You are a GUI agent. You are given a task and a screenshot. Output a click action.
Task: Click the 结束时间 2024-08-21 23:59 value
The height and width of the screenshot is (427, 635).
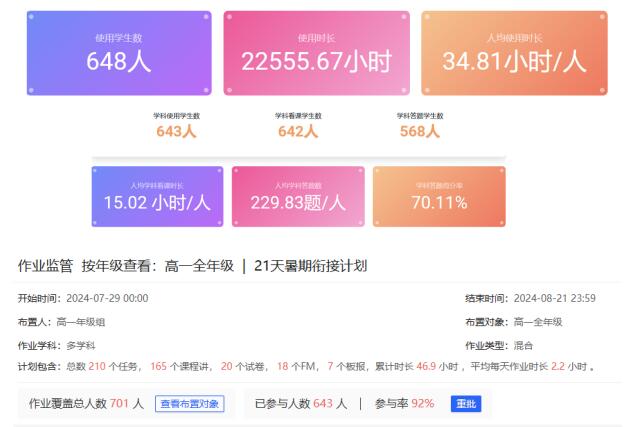pyautogui.click(x=553, y=298)
